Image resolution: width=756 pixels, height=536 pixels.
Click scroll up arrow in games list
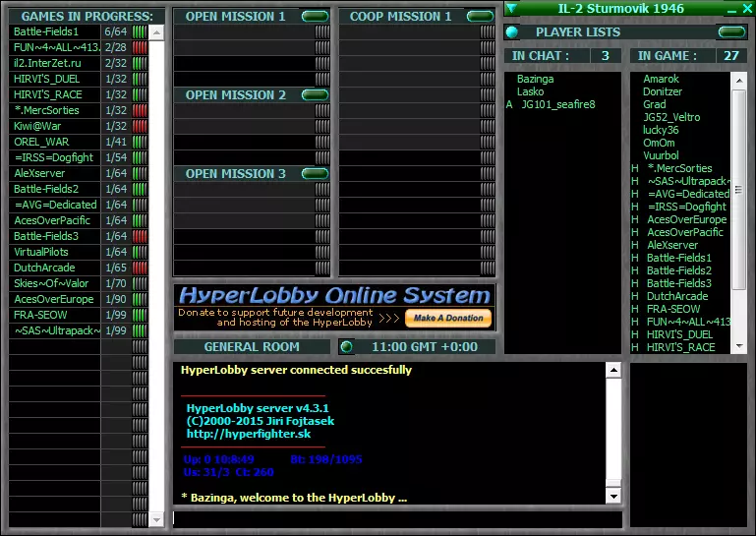tap(156, 32)
